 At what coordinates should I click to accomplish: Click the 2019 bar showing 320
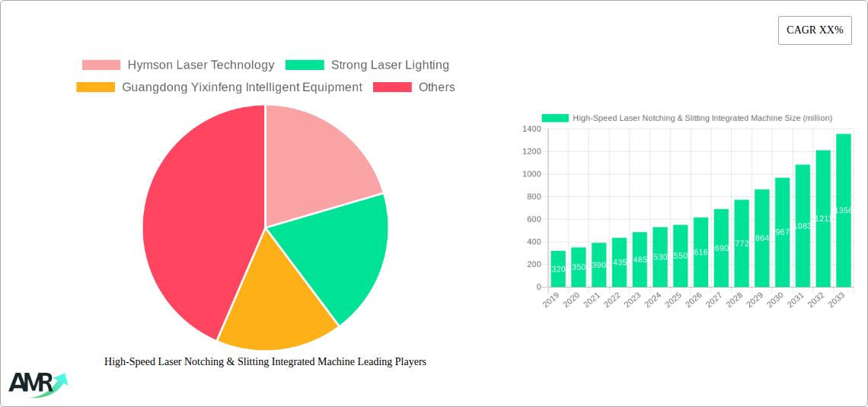click(558, 269)
